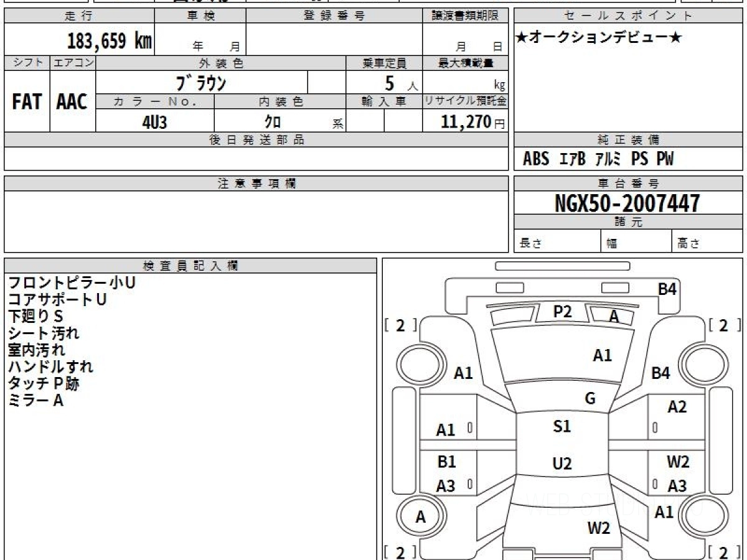Click the note フロントピラー小U
747x560 pixels.
(x=71, y=282)
